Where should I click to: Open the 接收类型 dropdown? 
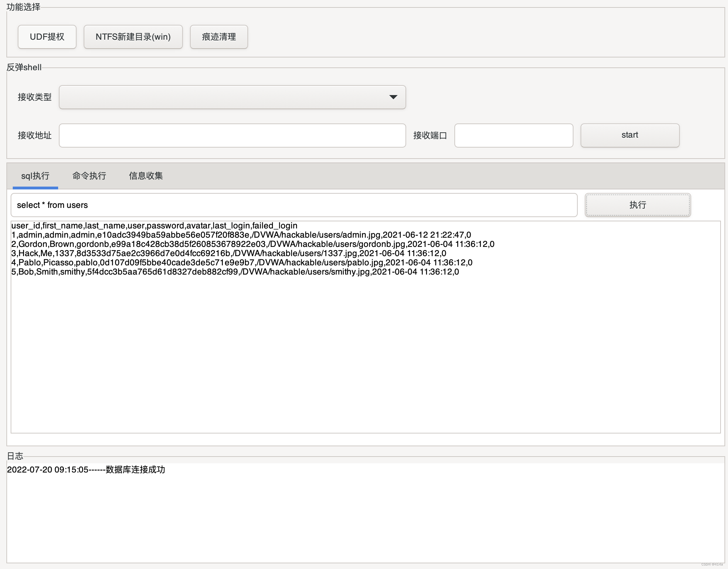[x=232, y=97]
